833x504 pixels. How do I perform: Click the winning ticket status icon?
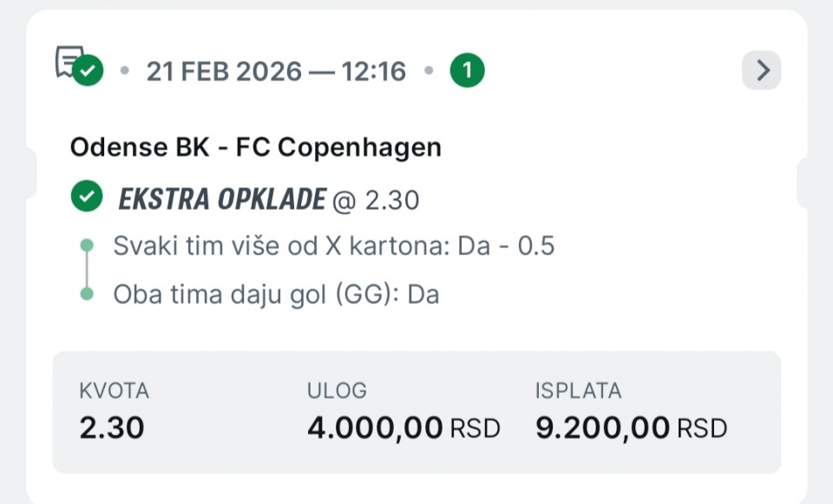click(x=78, y=66)
